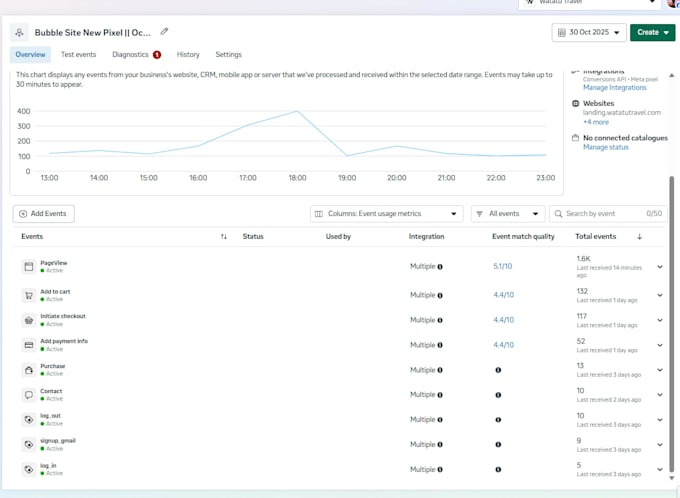The image size is (680, 498).
Task: Open the Diagnostics tab
Action: (136, 55)
